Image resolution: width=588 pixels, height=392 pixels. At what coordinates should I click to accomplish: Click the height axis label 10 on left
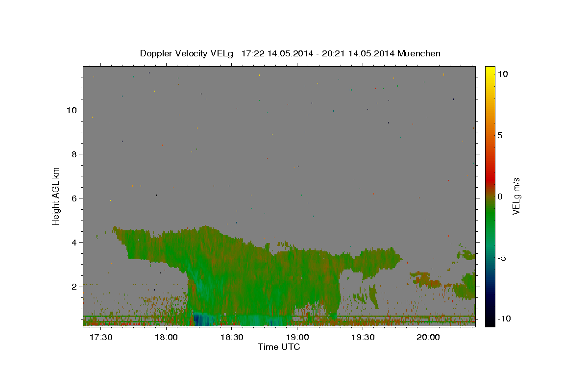[x=72, y=110]
